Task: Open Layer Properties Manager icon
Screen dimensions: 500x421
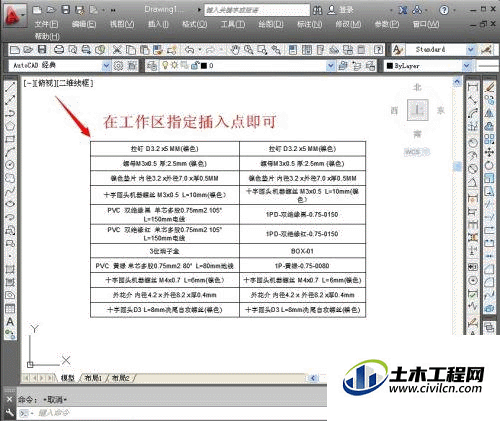Action: (x=152, y=66)
